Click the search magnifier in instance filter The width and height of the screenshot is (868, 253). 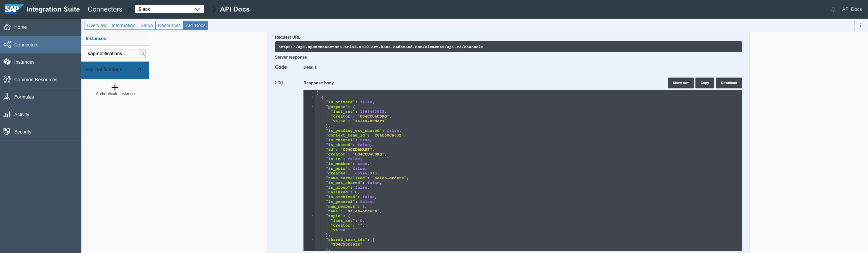click(x=142, y=54)
